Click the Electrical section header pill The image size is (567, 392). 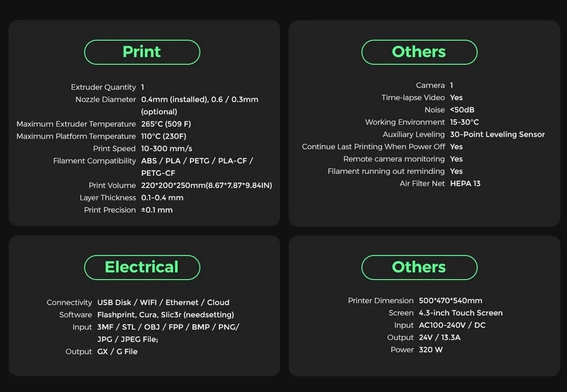tap(142, 267)
